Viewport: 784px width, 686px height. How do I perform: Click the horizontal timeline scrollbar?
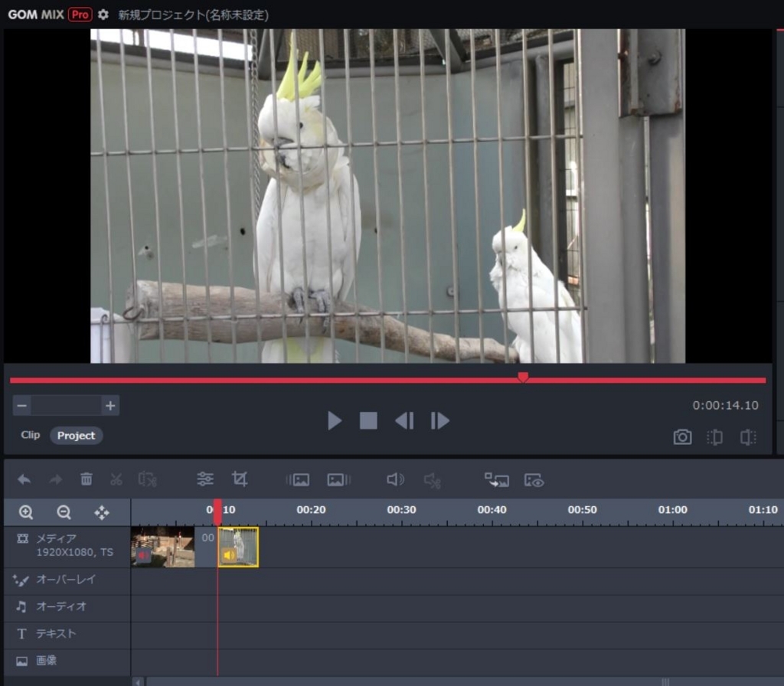[x=464, y=681]
